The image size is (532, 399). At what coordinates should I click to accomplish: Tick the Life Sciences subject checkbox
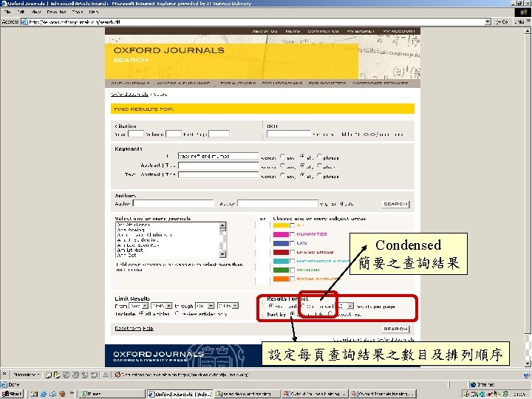[x=292, y=252]
